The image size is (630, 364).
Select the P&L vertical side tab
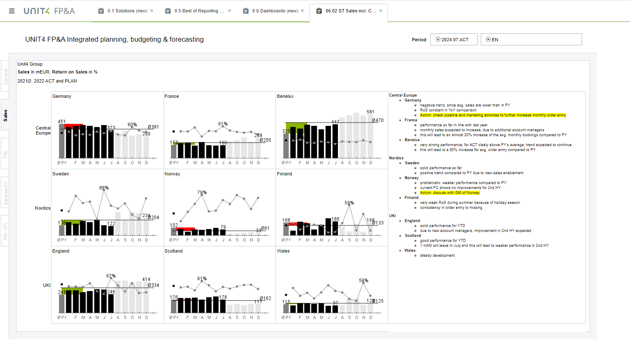pos(5,154)
